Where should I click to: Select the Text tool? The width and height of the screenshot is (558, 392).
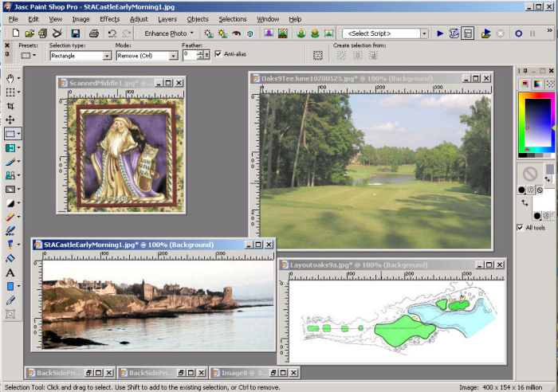[x=10, y=272]
